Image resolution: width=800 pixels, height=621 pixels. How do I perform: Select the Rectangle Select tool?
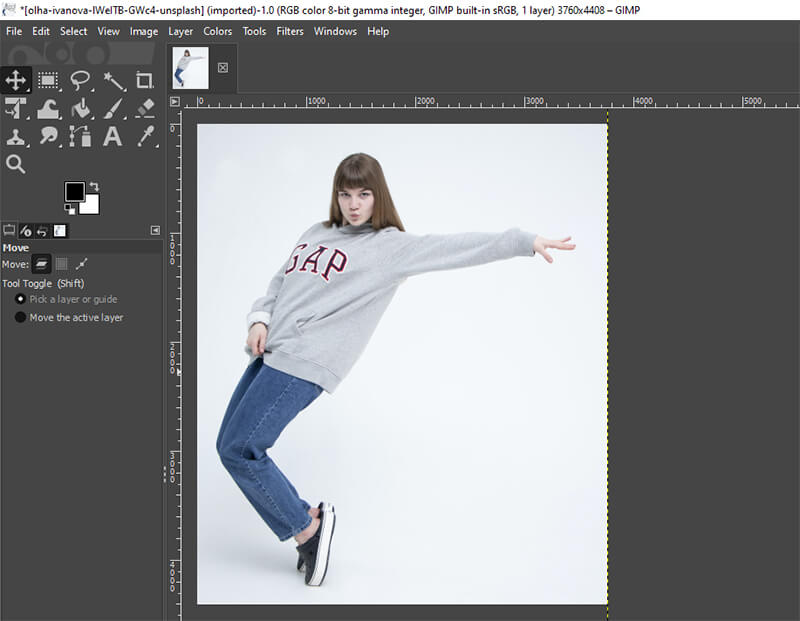[48, 80]
